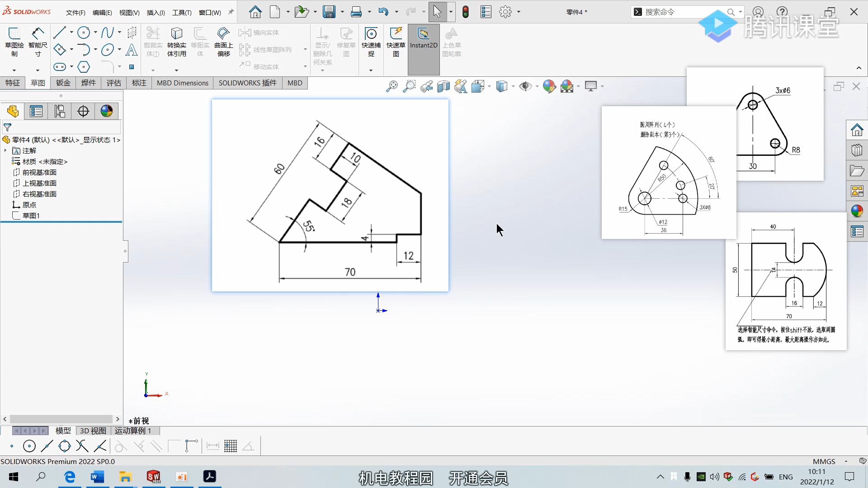Open Appearances tab in task pane
868x488 pixels.
(857, 211)
